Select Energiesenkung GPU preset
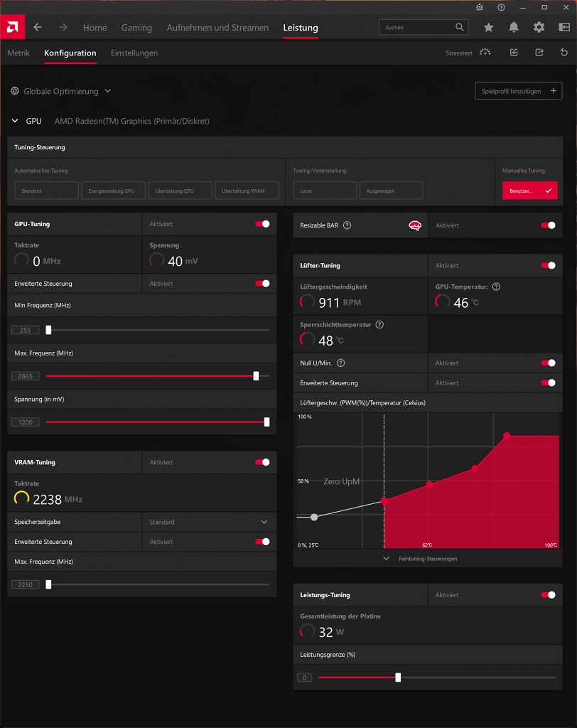Screen dimensions: 577x728 [113, 191]
